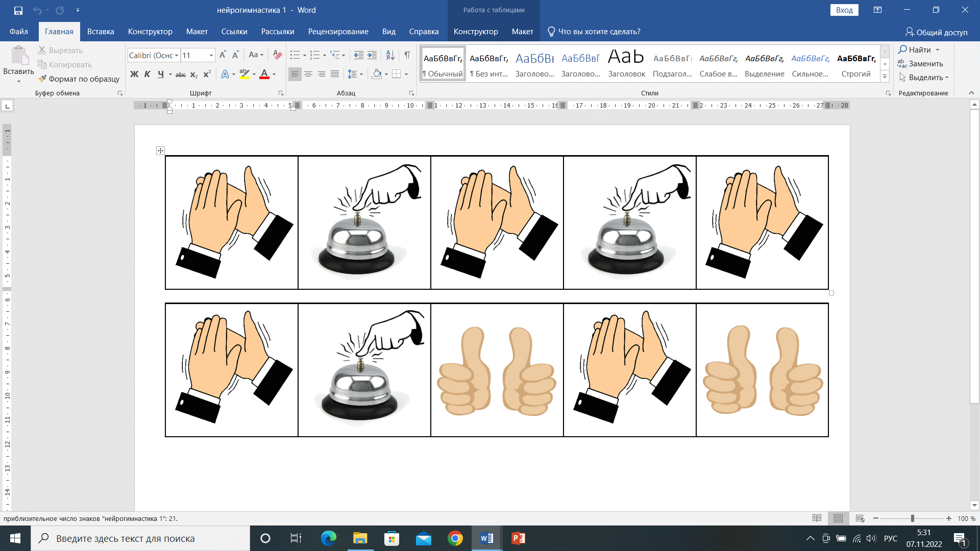The image size is (980, 551).
Task: Toggle Italic formatting (К)
Action: pos(148,74)
